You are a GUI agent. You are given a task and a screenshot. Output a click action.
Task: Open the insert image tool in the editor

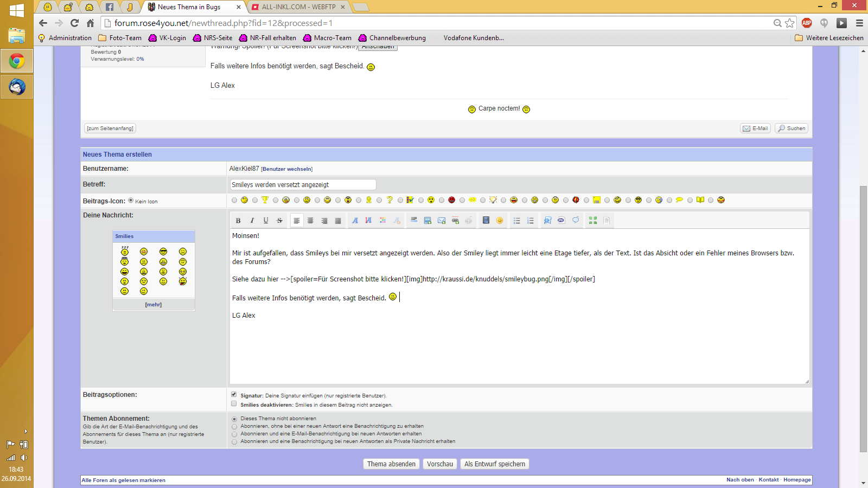[426, 220]
